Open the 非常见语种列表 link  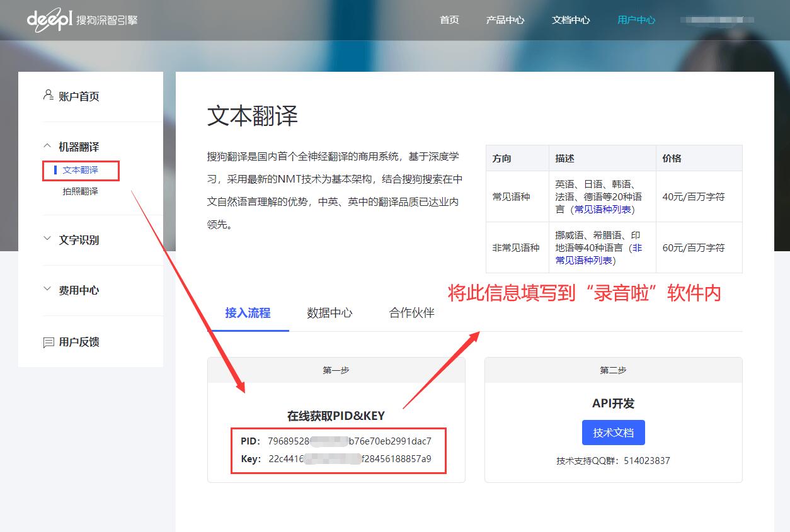598,254
